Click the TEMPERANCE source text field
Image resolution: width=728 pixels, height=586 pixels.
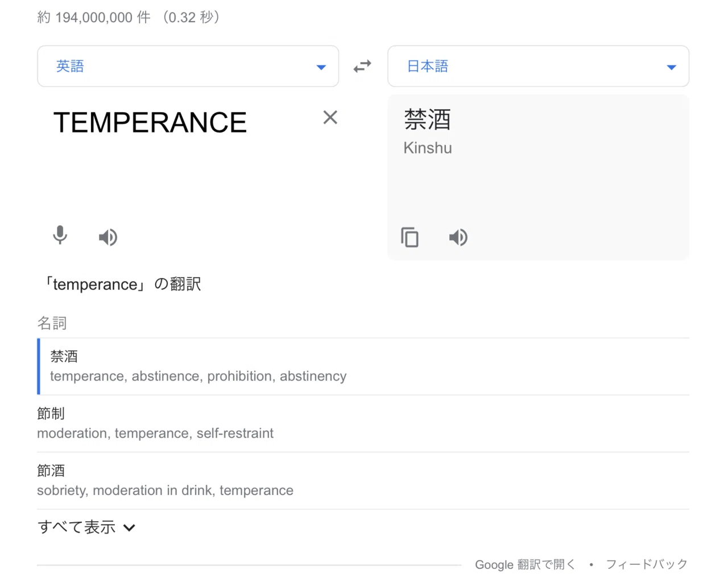point(150,122)
